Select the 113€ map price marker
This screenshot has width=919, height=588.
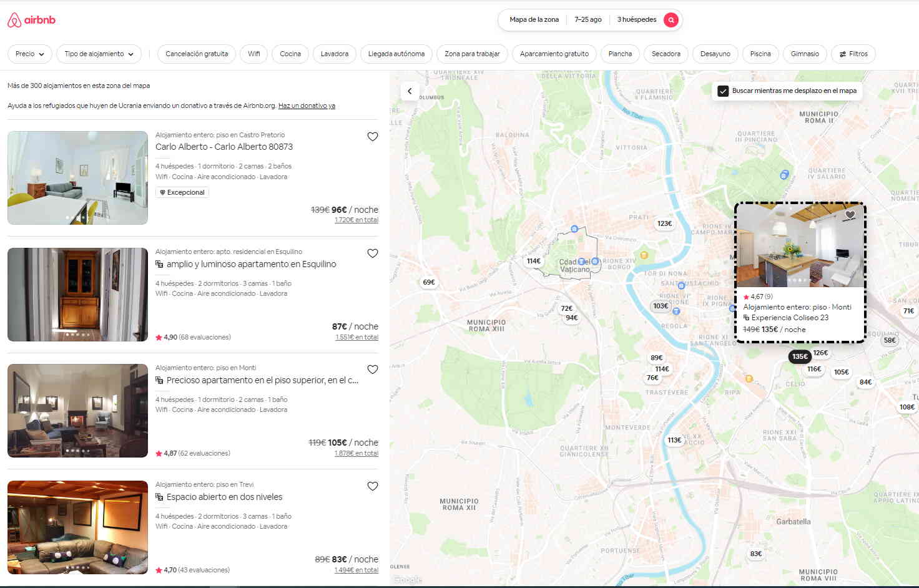pyautogui.click(x=674, y=440)
